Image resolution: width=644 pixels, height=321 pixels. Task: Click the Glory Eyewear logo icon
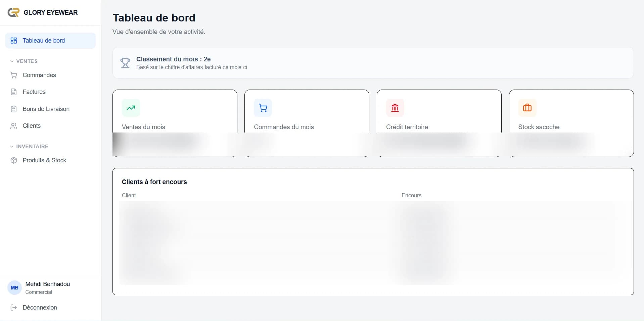(x=13, y=12)
